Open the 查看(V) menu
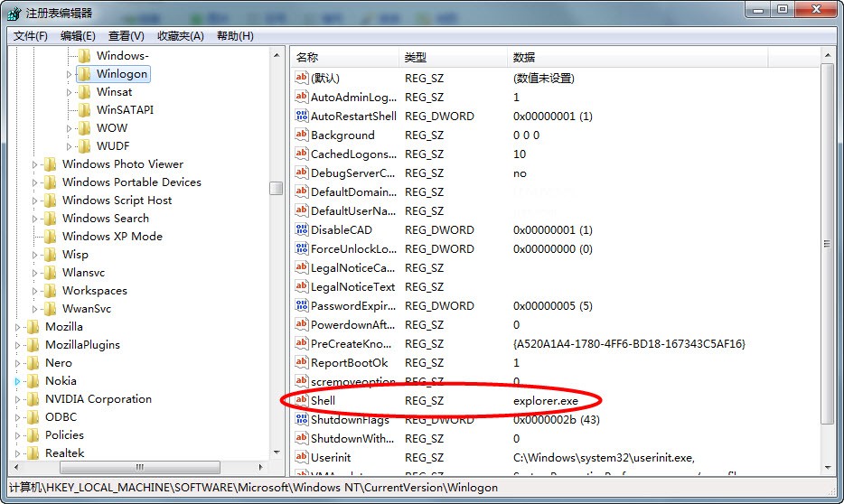The width and height of the screenshot is (844, 504). [x=126, y=36]
